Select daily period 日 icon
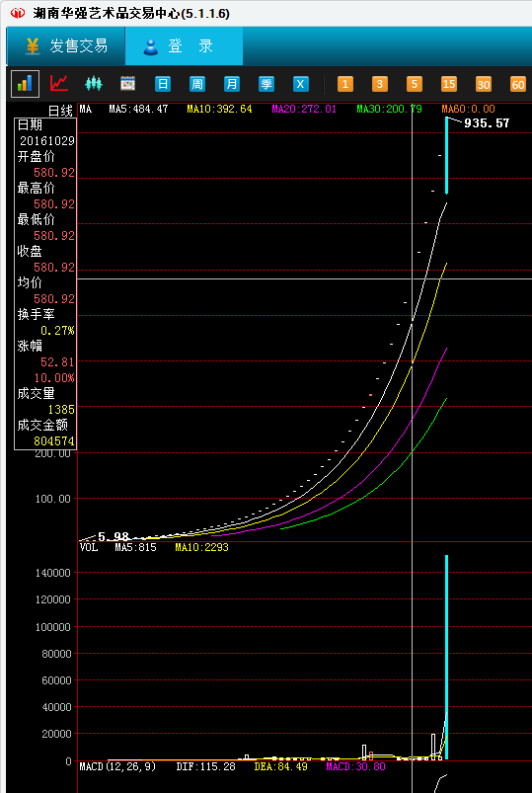Viewport: 532px width, 793px height. click(x=163, y=84)
